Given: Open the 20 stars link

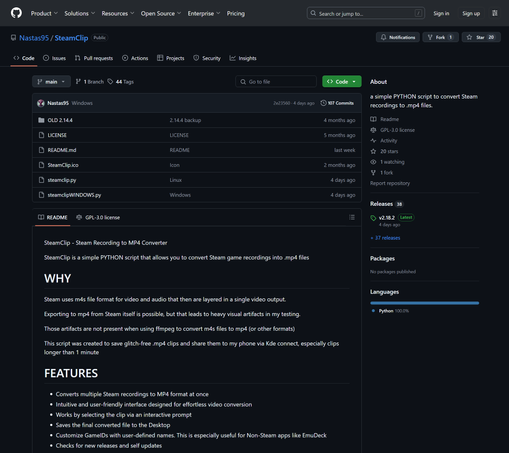Looking at the screenshot, I should click(x=384, y=151).
